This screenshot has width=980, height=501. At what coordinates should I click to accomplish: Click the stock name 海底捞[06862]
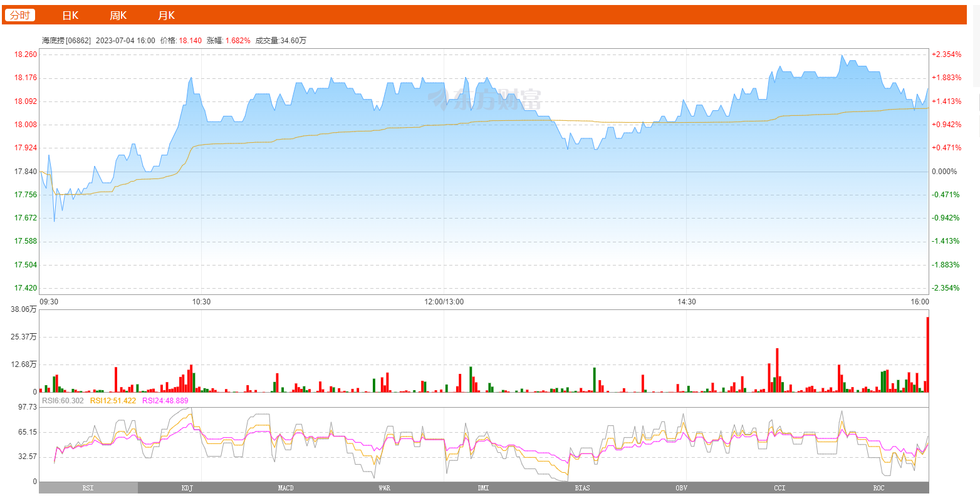(66, 40)
